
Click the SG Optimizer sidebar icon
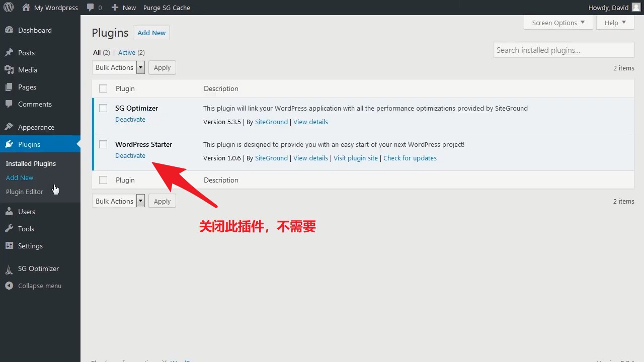(x=9, y=269)
